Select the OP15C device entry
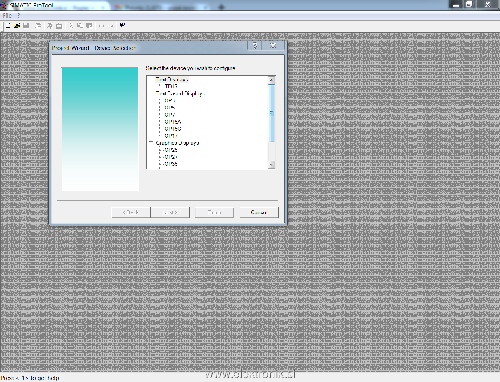Image resolution: width=500 pixels, height=382 pixels. click(x=173, y=129)
